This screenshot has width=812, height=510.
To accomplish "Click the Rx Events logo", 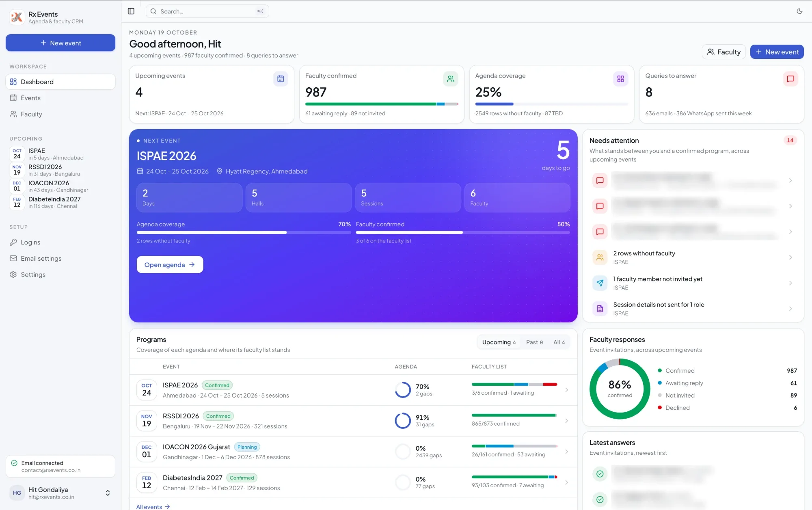I will [17, 17].
